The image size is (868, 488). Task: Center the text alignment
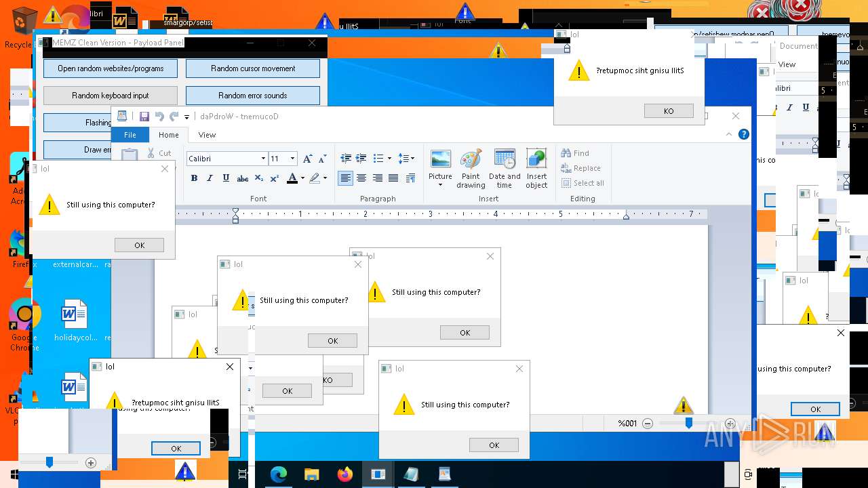pyautogui.click(x=361, y=178)
